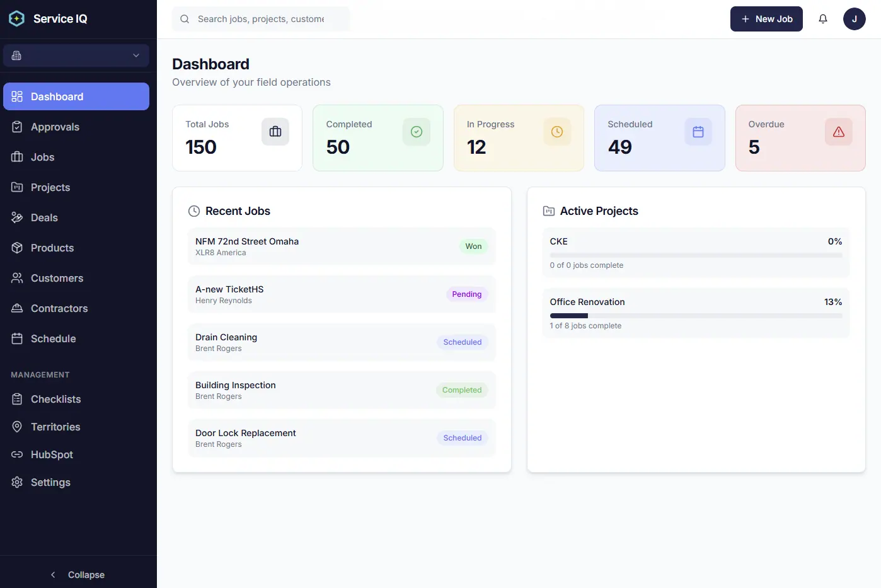Image resolution: width=881 pixels, height=588 pixels.
Task: Open the A-new TicketHS job
Action: (x=342, y=294)
